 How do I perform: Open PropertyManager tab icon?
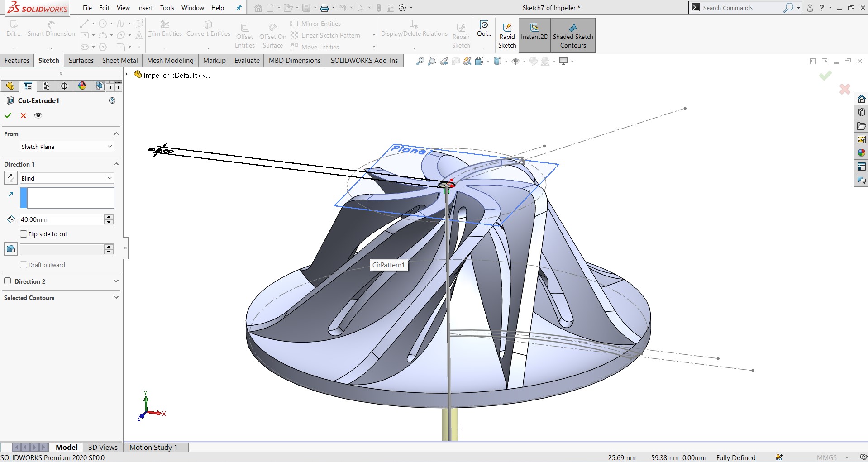tap(28, 86)
